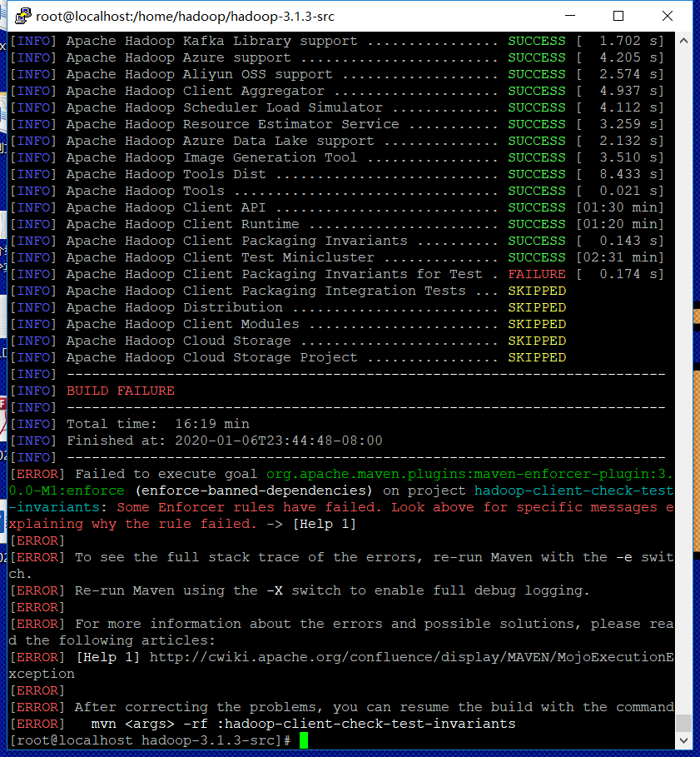Image resolution: width=700 pixels, height=757 pixels.
Task: Click 'Apache Hadoop Kafka Library support' line
Action: tap(337, 41)
